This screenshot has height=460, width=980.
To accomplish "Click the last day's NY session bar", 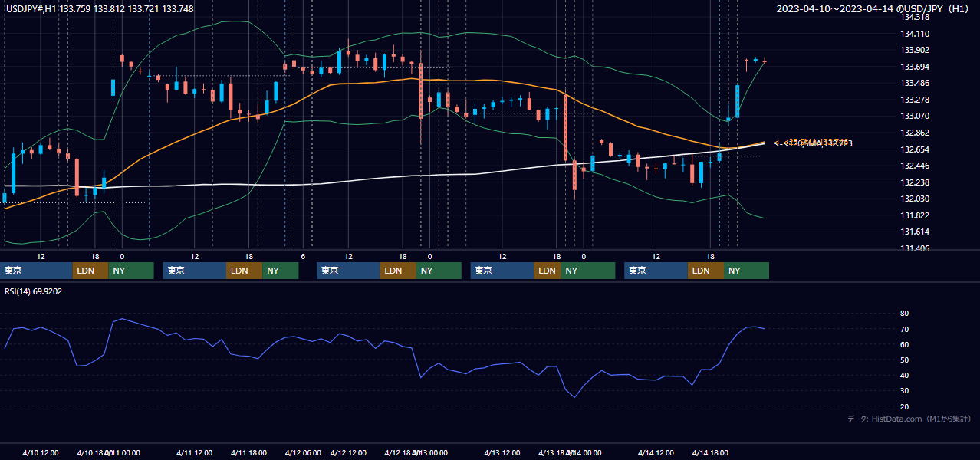I will point(746,271).
